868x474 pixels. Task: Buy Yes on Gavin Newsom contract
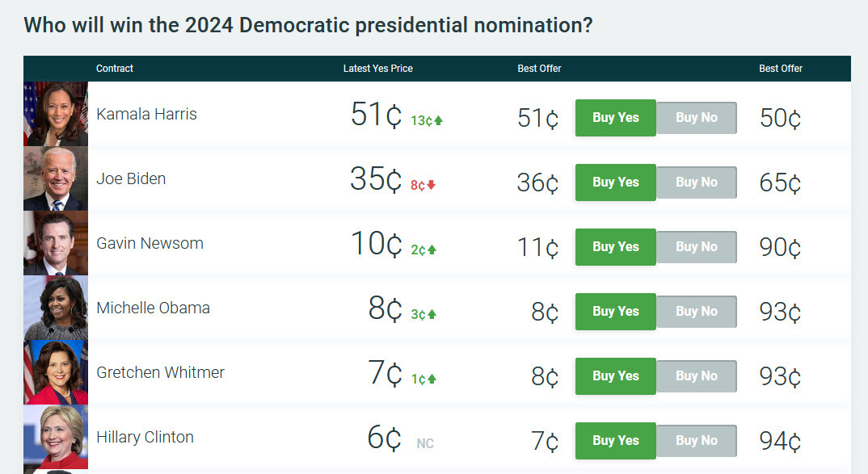pos(615,247)
